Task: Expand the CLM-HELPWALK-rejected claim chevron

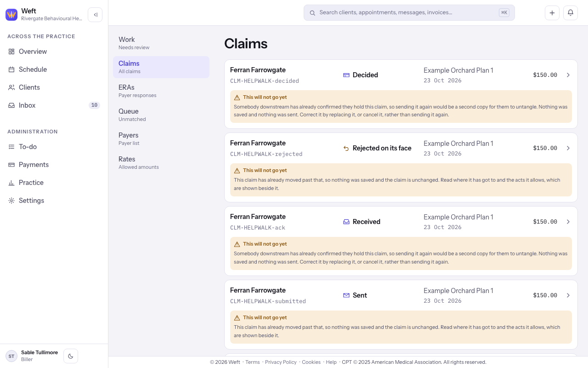Action: (x=568, y=148)
